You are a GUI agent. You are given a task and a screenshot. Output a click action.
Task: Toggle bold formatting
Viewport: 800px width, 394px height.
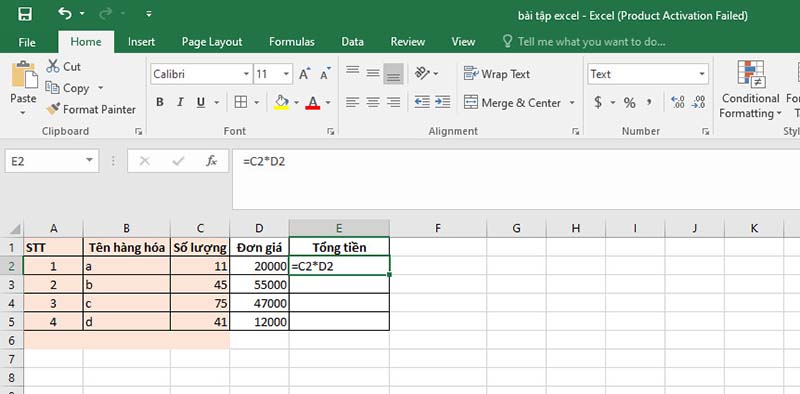tap(160, 103)
